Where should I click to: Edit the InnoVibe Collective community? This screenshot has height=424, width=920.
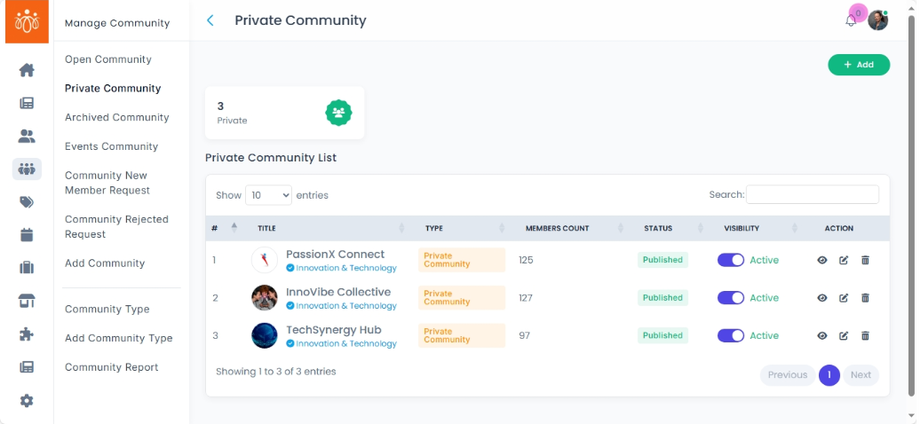click(x=844, y=298)
